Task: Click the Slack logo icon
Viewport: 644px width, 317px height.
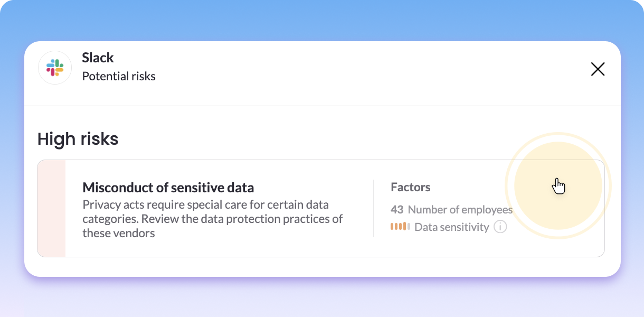Action: coord(55,68)
